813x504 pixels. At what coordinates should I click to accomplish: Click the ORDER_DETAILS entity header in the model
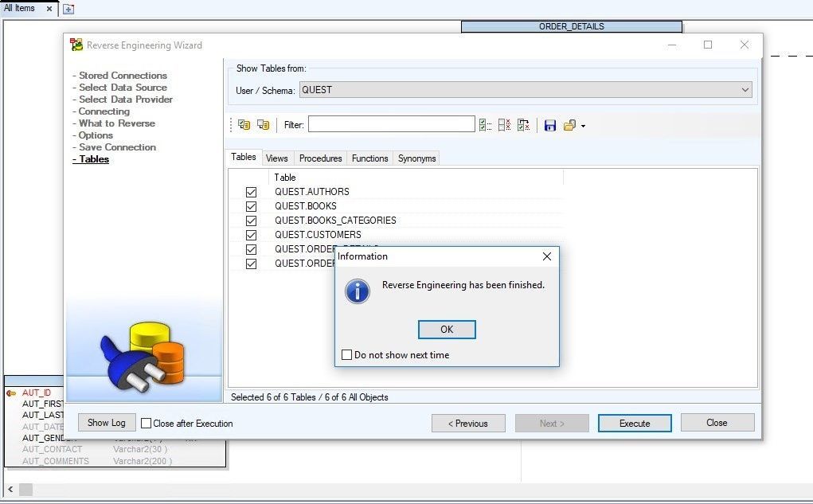click(x=572, y=26)
